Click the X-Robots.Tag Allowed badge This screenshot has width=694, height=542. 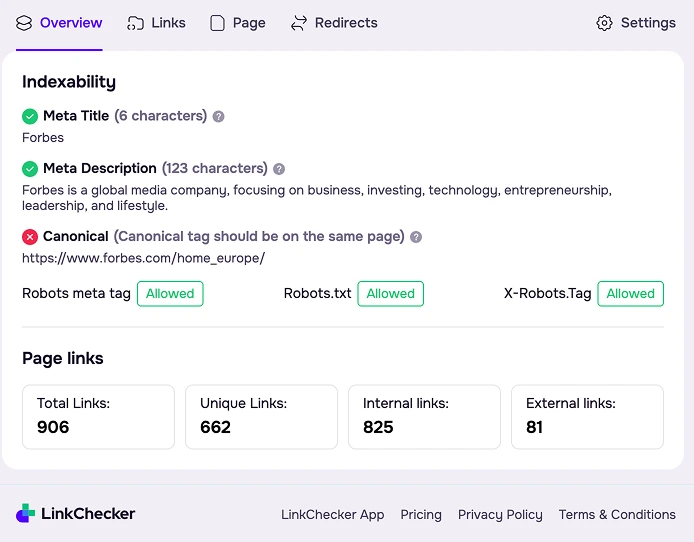pyautogui.click(x=630, y=294)
